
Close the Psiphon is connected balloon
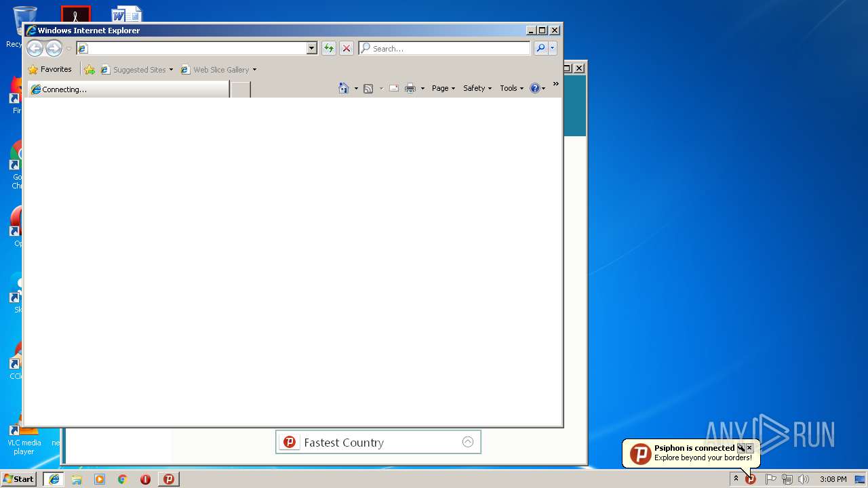(749, 448)
